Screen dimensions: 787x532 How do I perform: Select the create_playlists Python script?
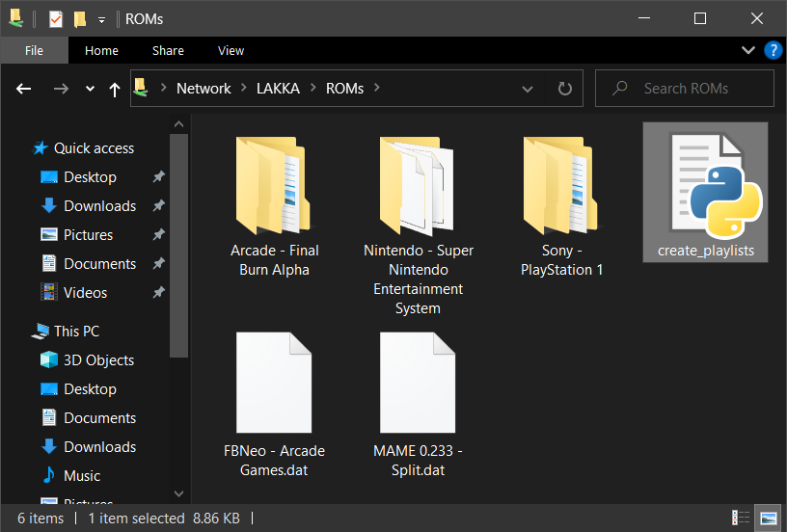(x=705, y=193)
